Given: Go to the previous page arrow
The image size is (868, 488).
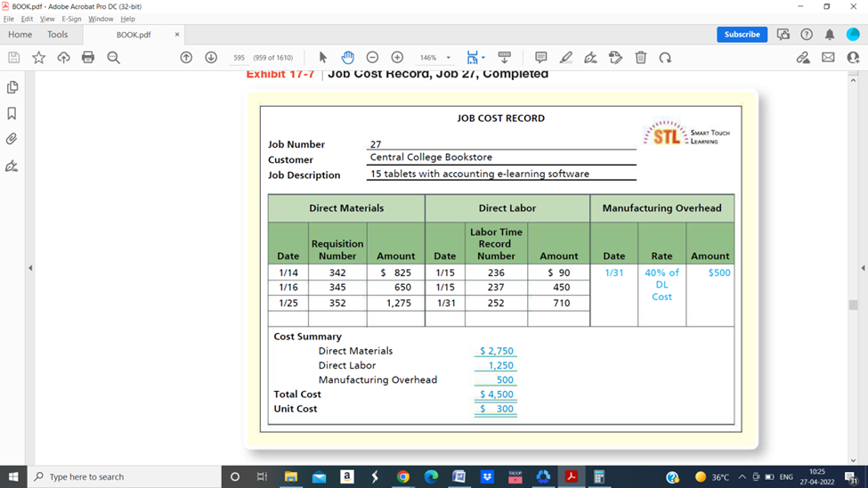Looking at the screenshot, I should [186, 58].
